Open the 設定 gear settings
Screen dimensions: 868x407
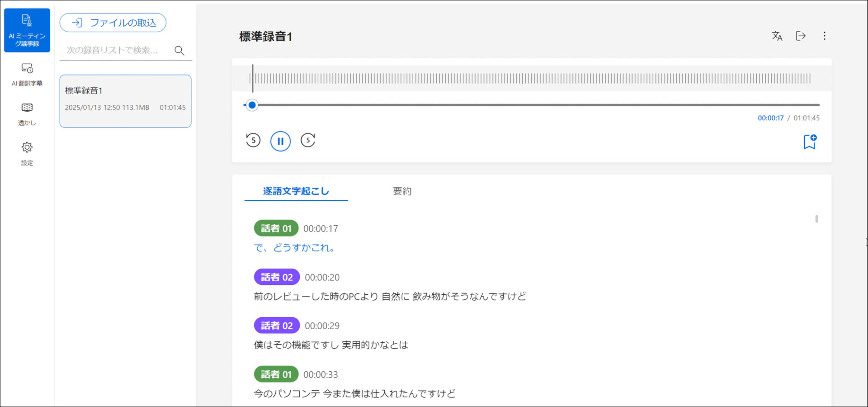27,153
